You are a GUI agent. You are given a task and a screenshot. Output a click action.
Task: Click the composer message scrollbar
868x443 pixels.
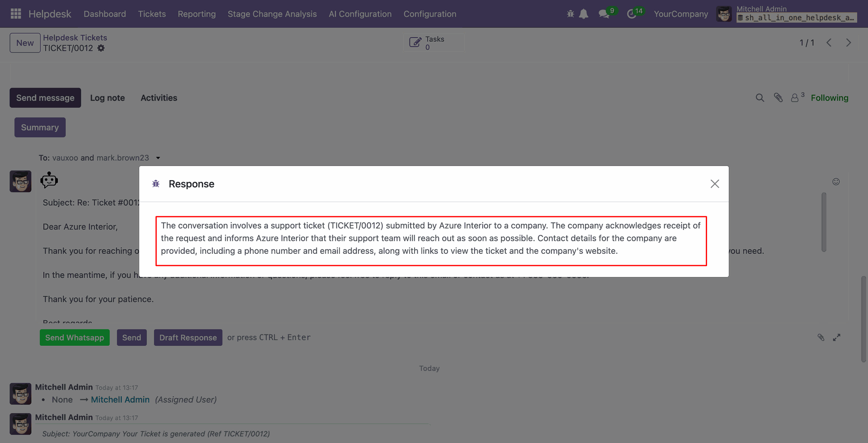824,222
